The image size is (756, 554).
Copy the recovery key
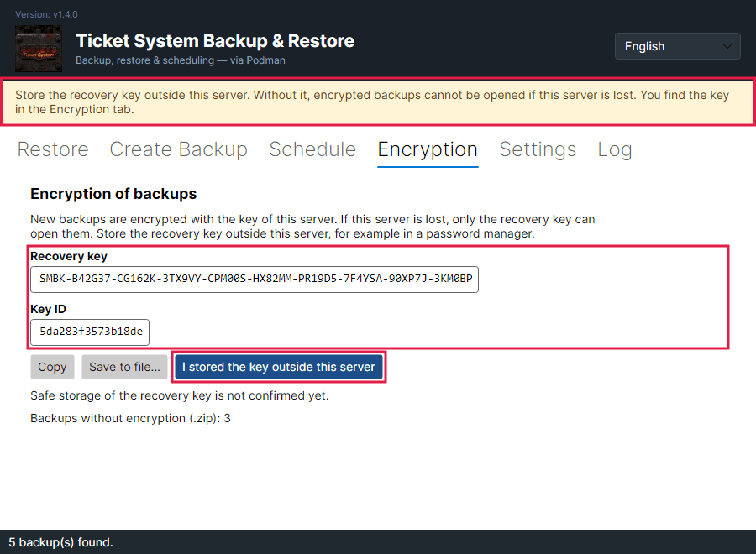pos(52,367)
